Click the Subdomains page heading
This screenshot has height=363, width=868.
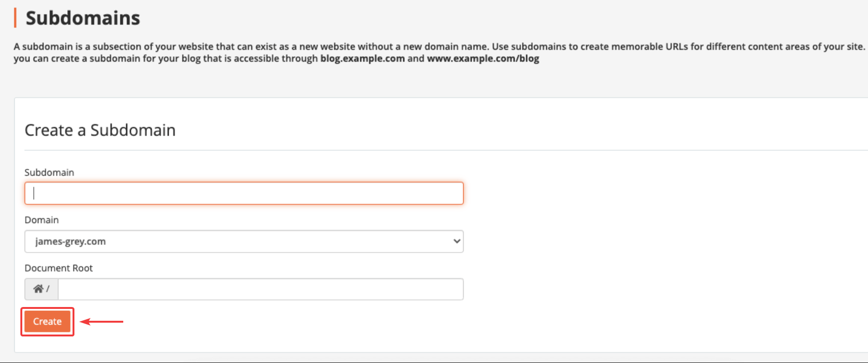tap(83, 18)
